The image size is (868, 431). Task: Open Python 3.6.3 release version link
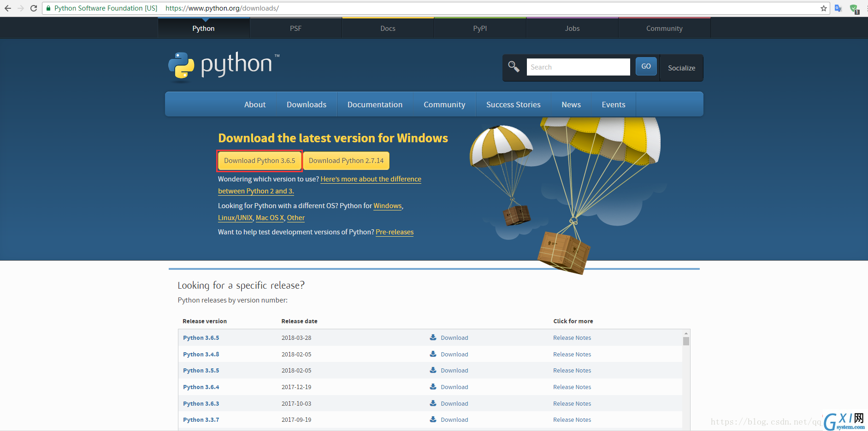coord(201,403)
